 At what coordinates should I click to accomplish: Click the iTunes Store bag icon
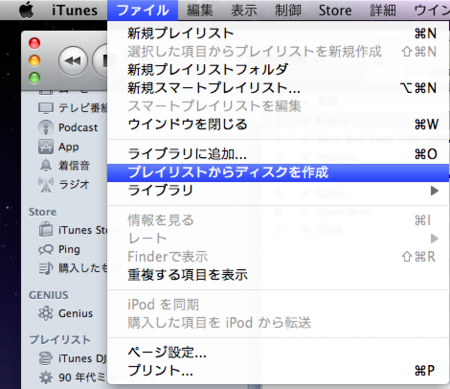click(46, 230)
